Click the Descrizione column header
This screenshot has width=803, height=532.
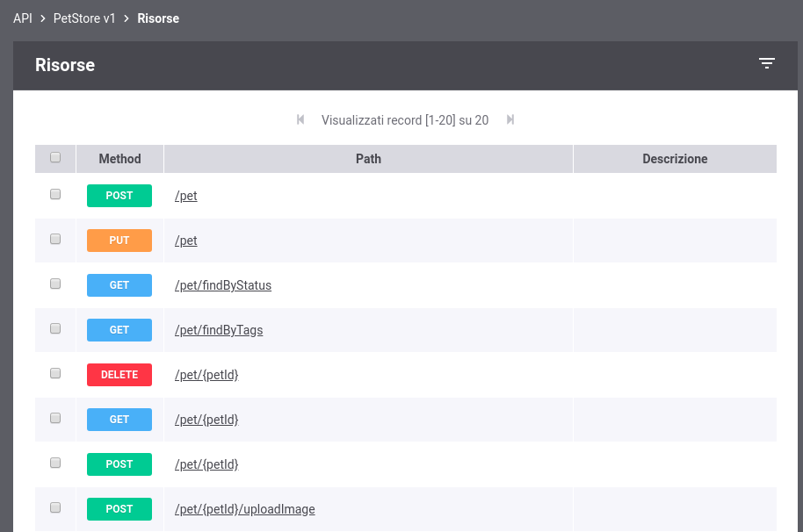[x=675, y=159]
